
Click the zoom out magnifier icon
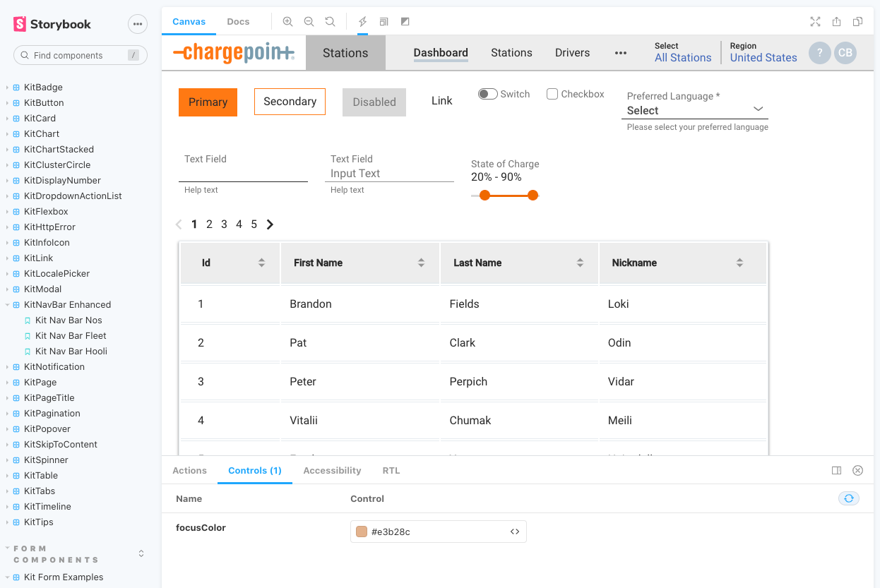[309, 21]
